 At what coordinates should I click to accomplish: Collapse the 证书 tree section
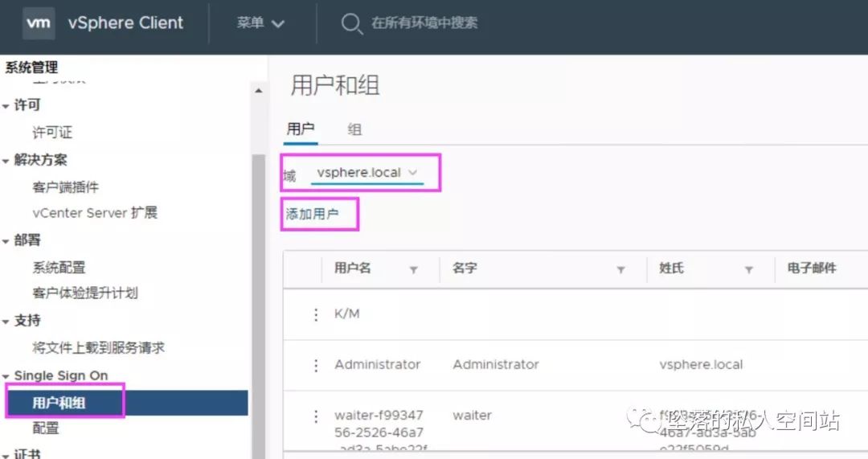[6, 455]
